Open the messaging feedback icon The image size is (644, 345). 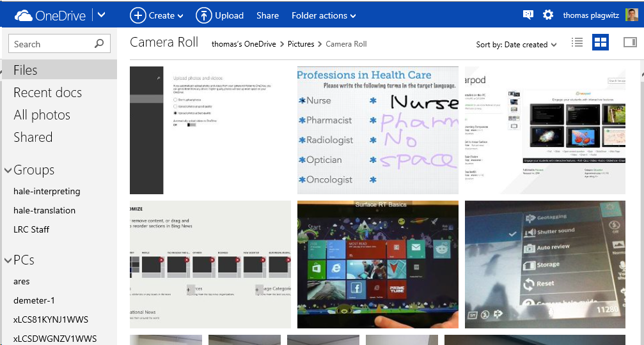528,15
